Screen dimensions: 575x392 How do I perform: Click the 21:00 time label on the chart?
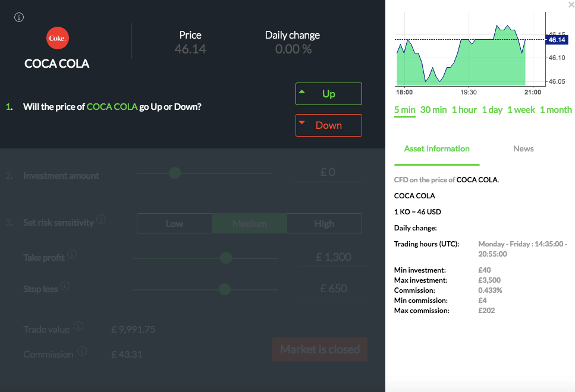tap(533, 92)
